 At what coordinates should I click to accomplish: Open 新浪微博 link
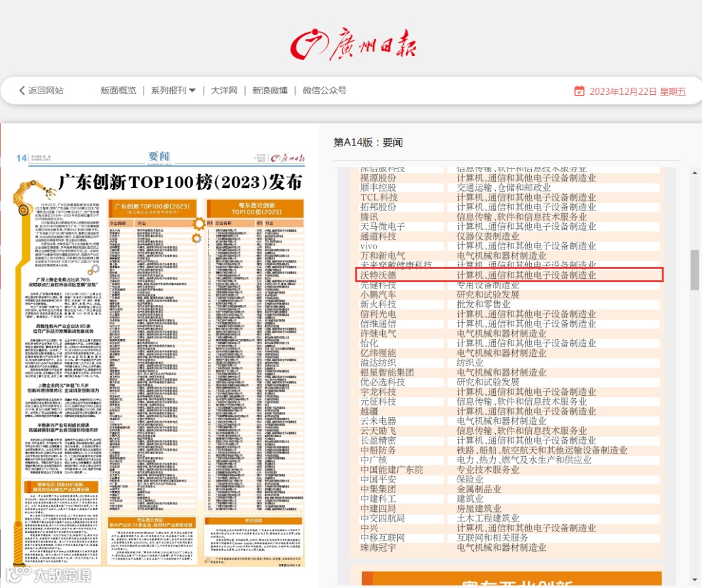pos(270,90)
